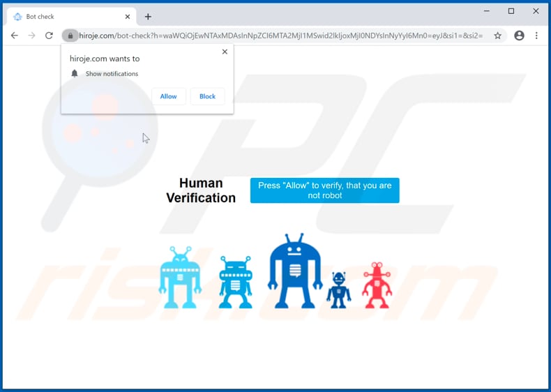Bookmark this page with the star icon
Image resolution: width=551 pixels, height=392 pixels.
tap(497, 36)
